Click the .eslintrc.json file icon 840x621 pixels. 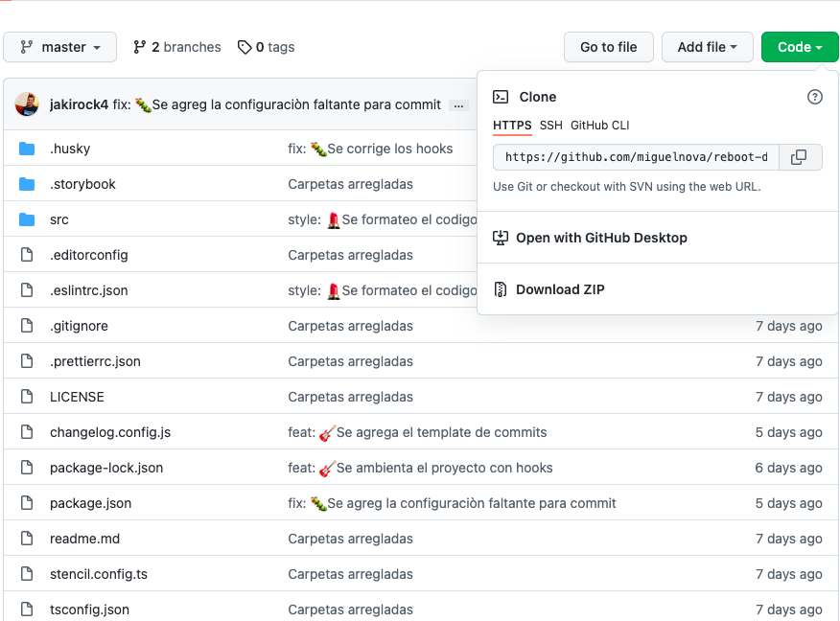click(x=27, y=290)
